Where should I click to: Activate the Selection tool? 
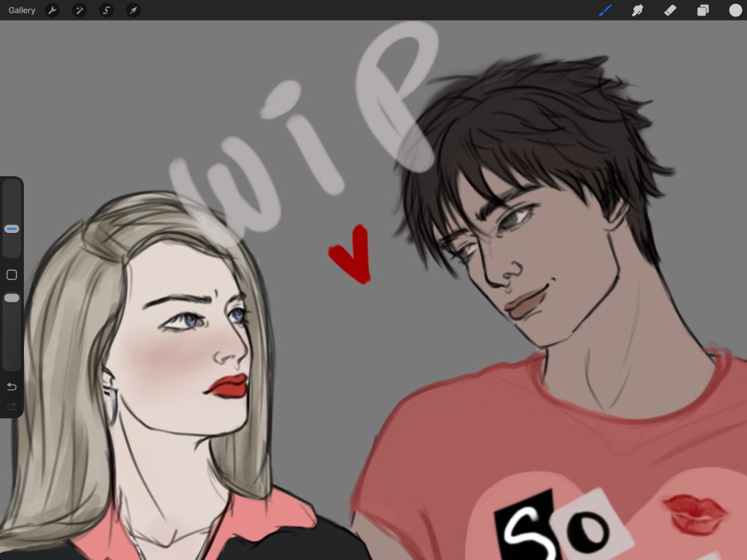(106, 10)
